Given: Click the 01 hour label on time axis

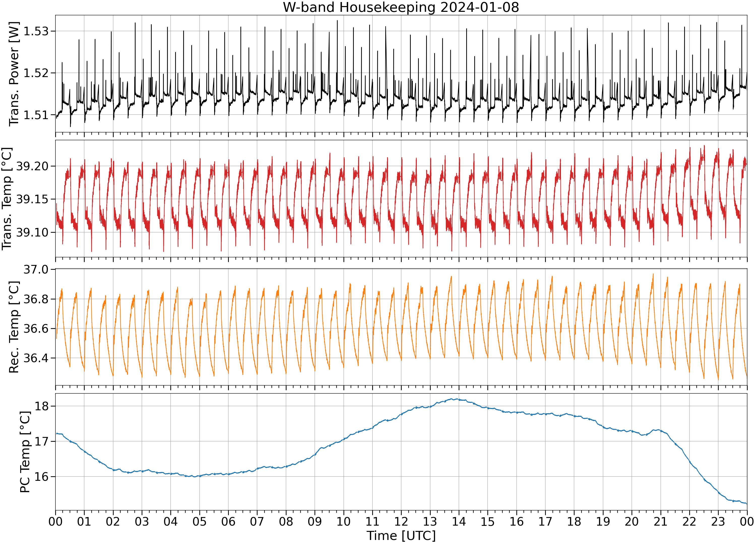Looking at the screenshot, I should click(84, 521).
